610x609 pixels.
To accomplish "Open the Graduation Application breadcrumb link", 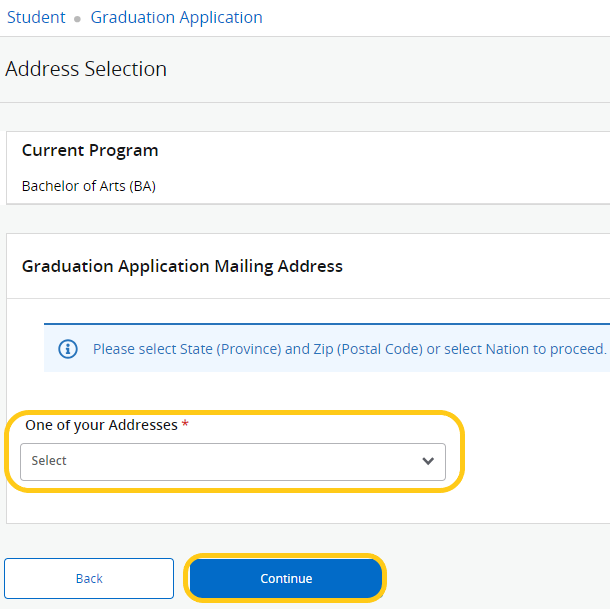I will pyautogui.click(x=177, y=18).
